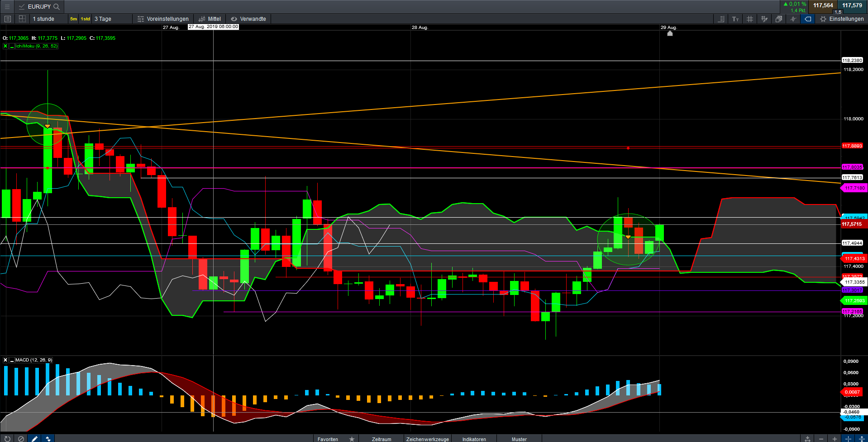Click the EUR/JPY symbol search magnifier

pyautogui.click(x=57, y=6)
